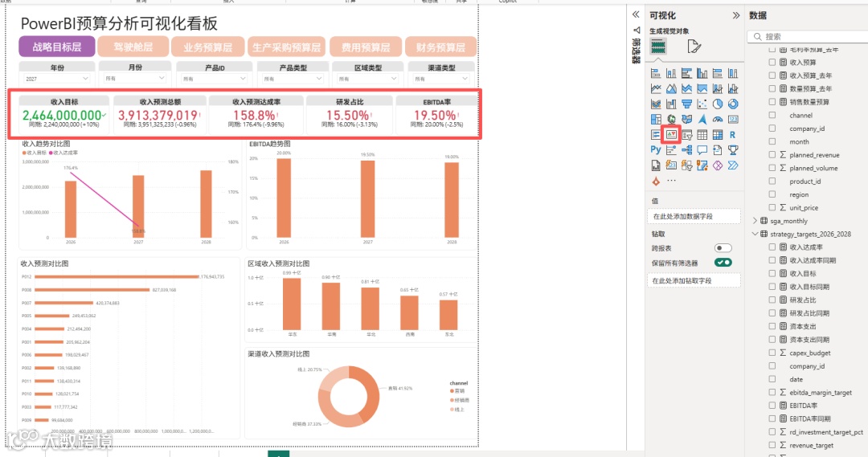868x457 pixels.
Task: Open the 产品ID slicer dropdown
Action: pos(241,79)
